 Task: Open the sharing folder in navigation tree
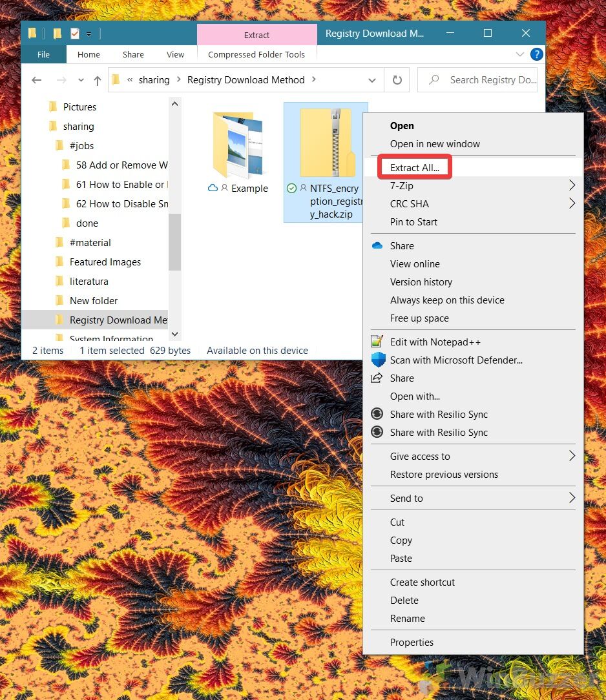(79, 127)
